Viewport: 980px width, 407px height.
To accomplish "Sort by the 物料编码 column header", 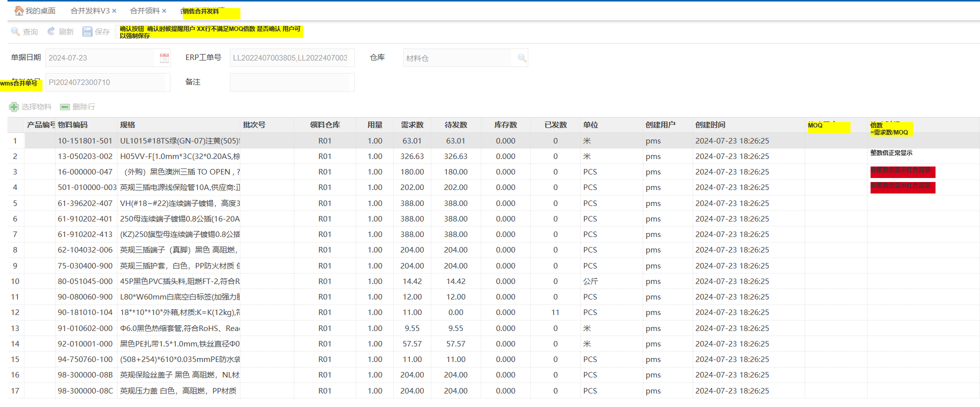I will coord(86,125).
